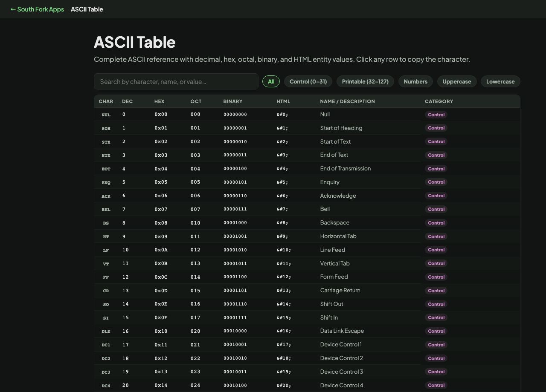Select Data Link Escape row

pyautogui.click(x=307, y=331)
